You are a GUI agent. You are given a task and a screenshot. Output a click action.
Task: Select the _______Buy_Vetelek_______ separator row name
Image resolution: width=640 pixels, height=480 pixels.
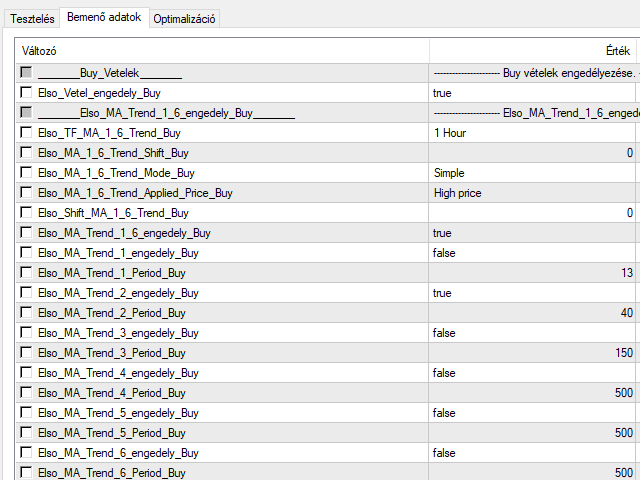(x=110, y=73)
